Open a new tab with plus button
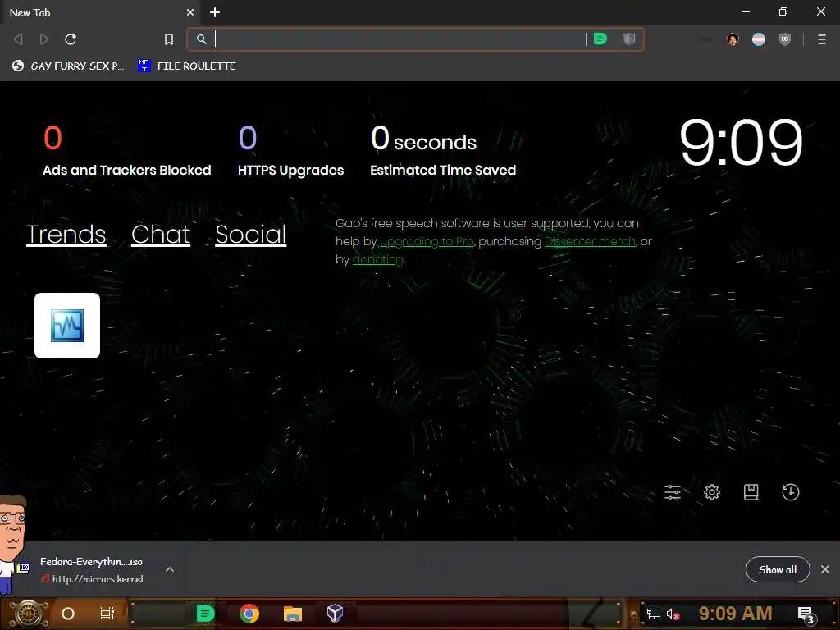Image resolution: width=840 pixels, height=630 pixels. (215, 12)
